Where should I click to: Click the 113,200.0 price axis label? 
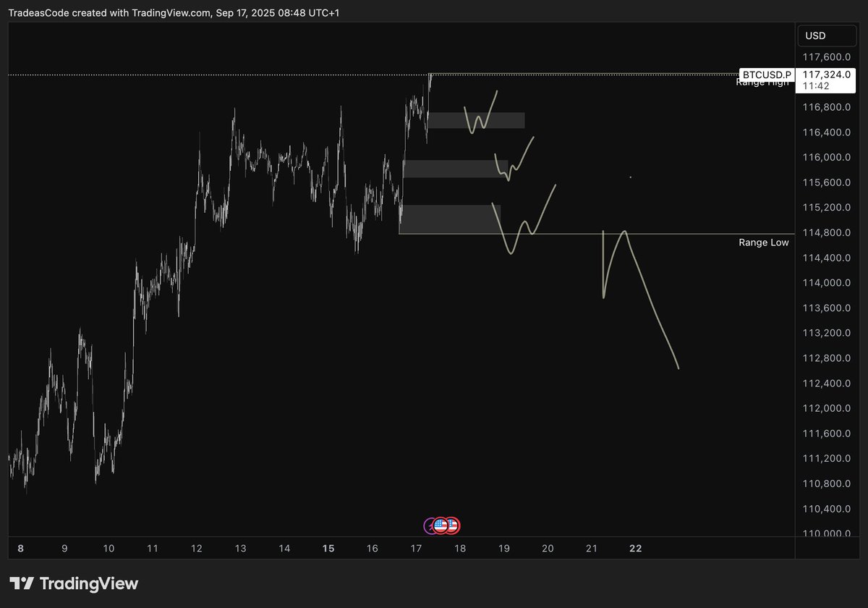(x=826, y=333)
